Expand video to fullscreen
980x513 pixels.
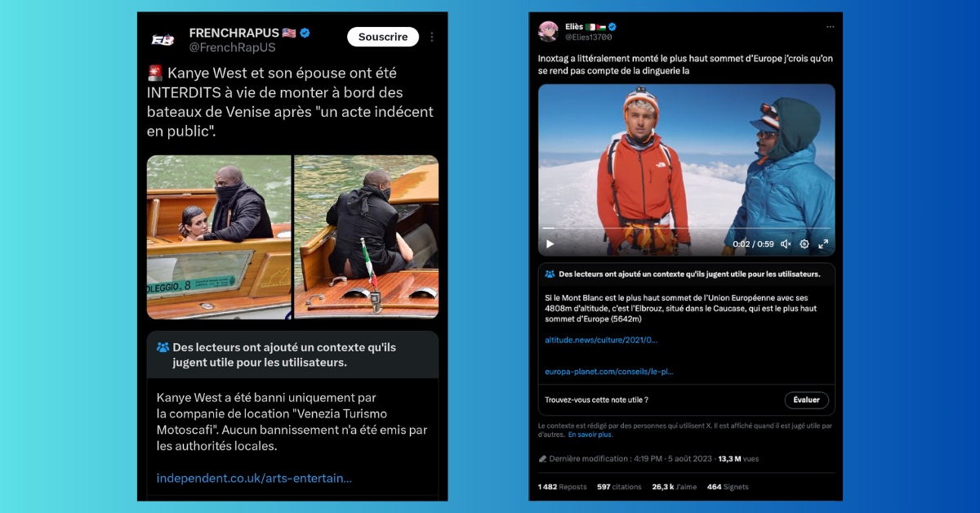click(x=823, y=243)
